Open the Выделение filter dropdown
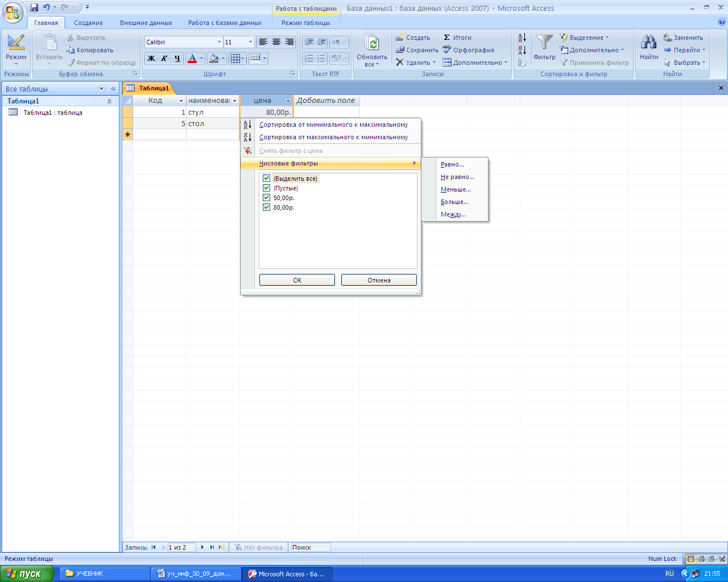The width and height of the screenshot is (728, 582). click(584, 38)
